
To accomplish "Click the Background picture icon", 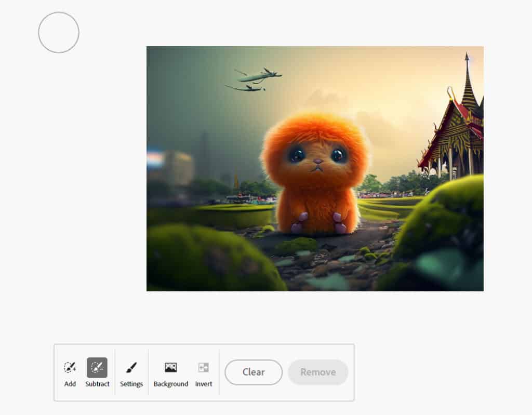I will tap(171, 367).
